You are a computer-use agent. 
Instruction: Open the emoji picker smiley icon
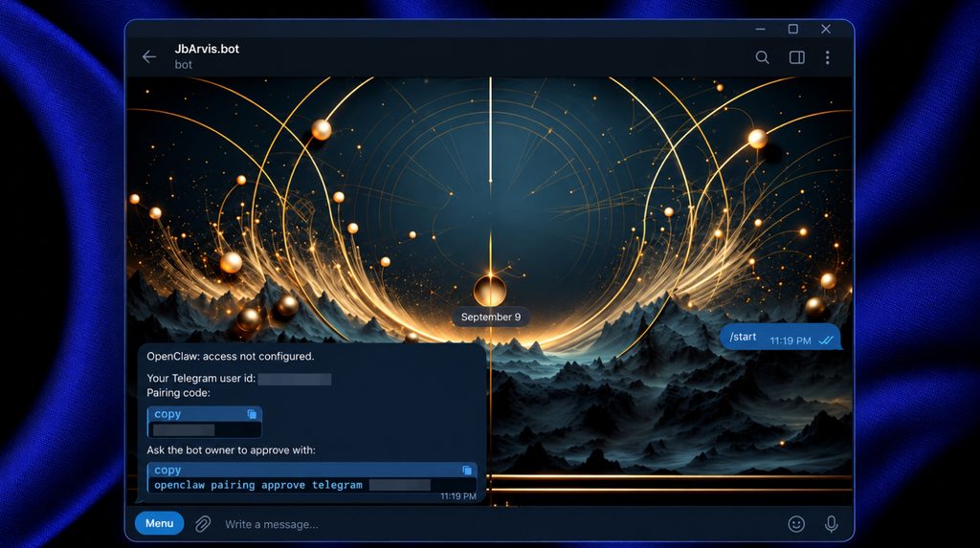coord(796,524)
